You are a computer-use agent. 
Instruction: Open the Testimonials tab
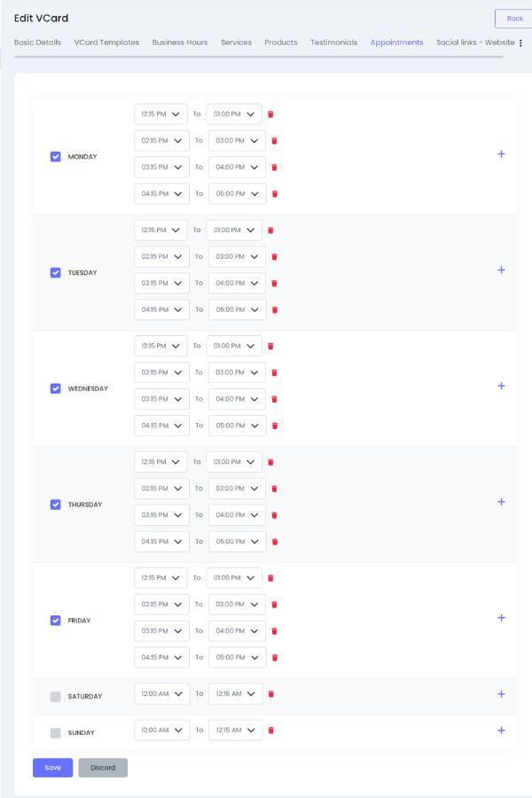[x=332, y=43]
